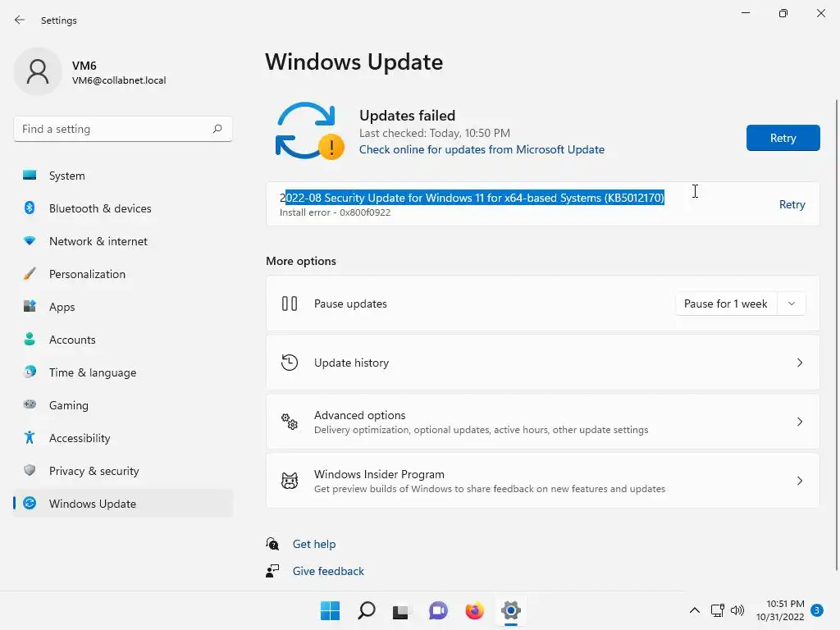Open the Give feedback link
Screen dimensions: 840x630
328,571
